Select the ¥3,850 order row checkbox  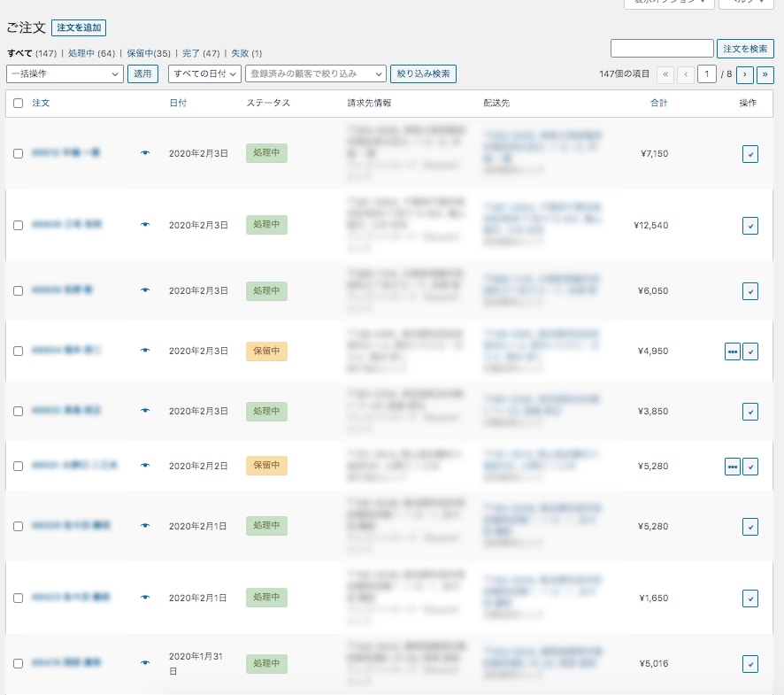point(18,411)
